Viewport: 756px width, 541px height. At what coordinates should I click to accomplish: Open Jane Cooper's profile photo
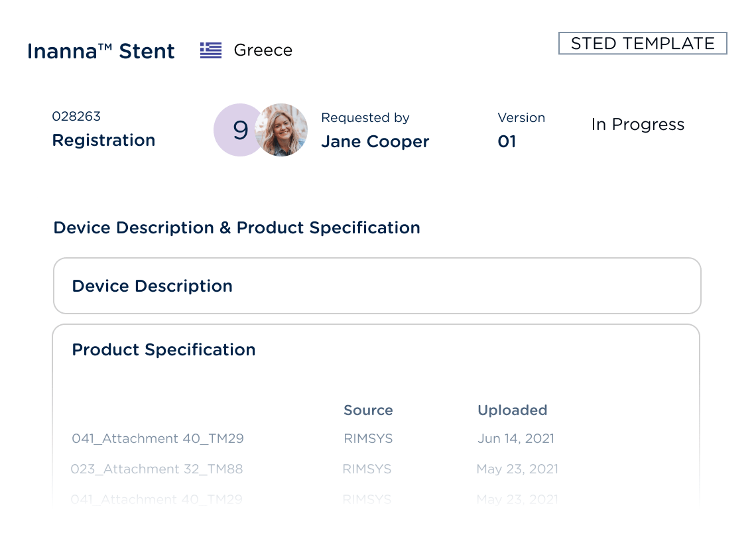pyautogui.click(x=282, y=130)
